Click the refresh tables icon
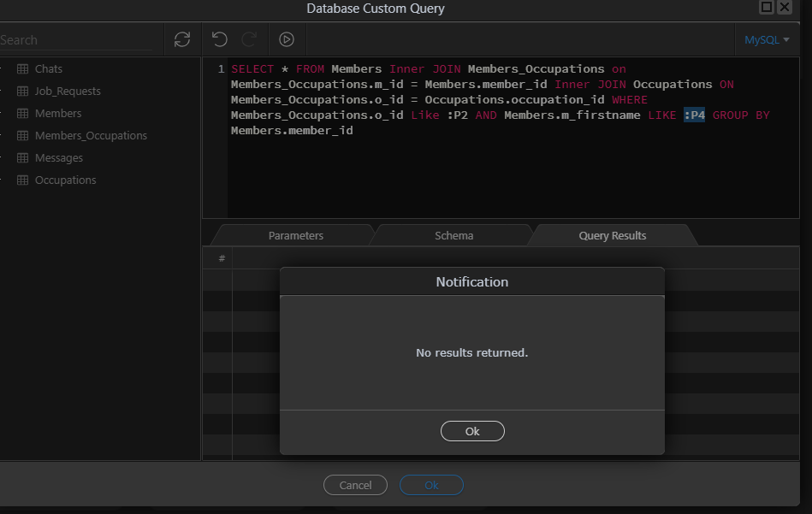The width and height of the screenshot is (812, 514). (182, 39)
